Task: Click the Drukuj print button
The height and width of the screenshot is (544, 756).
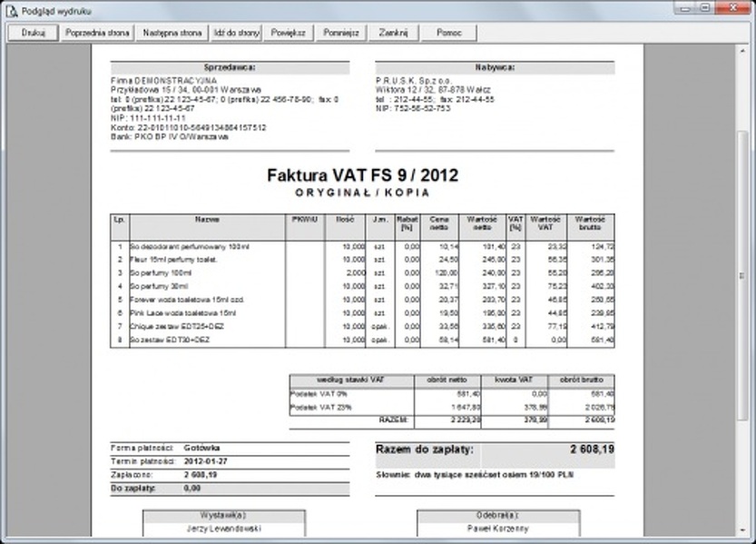Action: tap(34, 32)
